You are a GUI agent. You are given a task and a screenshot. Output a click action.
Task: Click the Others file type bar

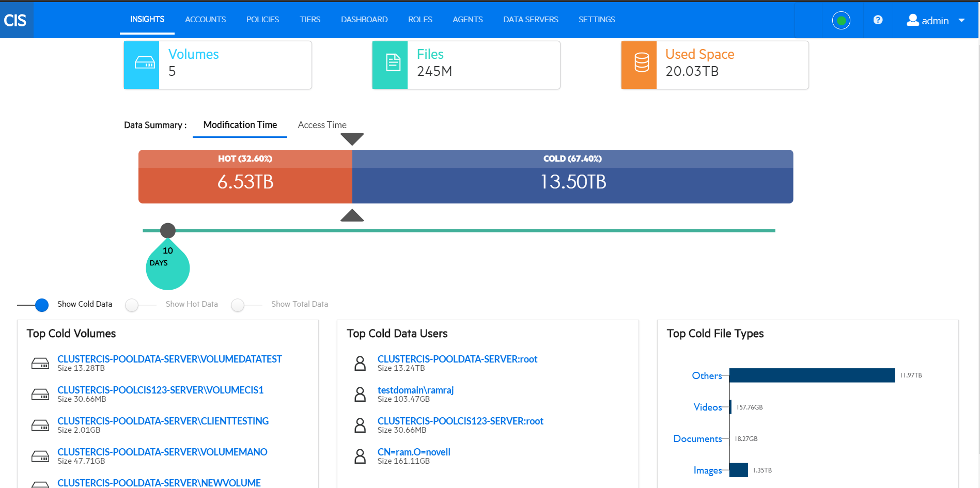812,375
